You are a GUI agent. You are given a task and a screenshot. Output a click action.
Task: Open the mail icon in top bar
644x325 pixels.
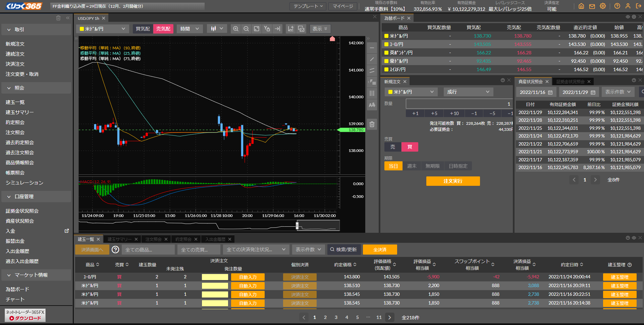click(592, 6)
